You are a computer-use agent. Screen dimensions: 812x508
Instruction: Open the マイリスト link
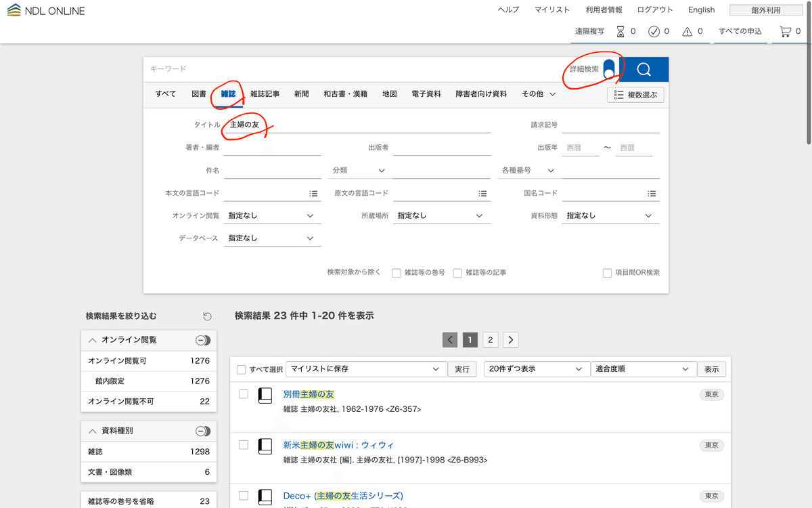552,9
